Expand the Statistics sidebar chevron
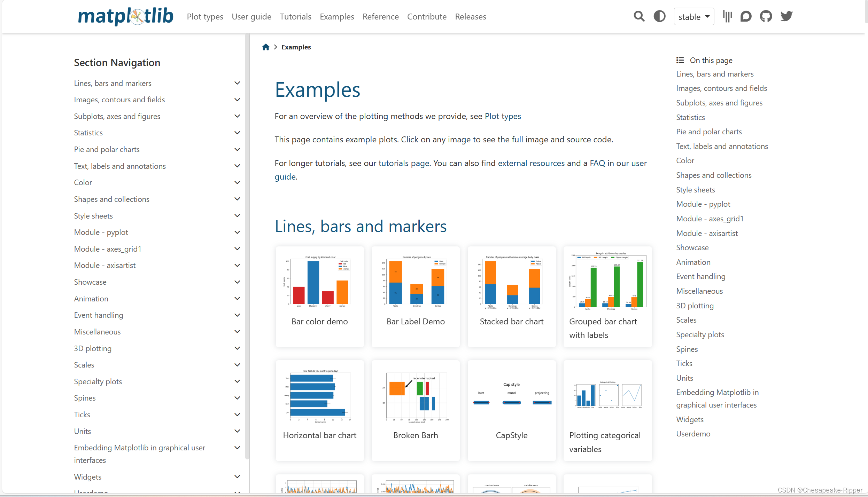 [x=237, y=133]
